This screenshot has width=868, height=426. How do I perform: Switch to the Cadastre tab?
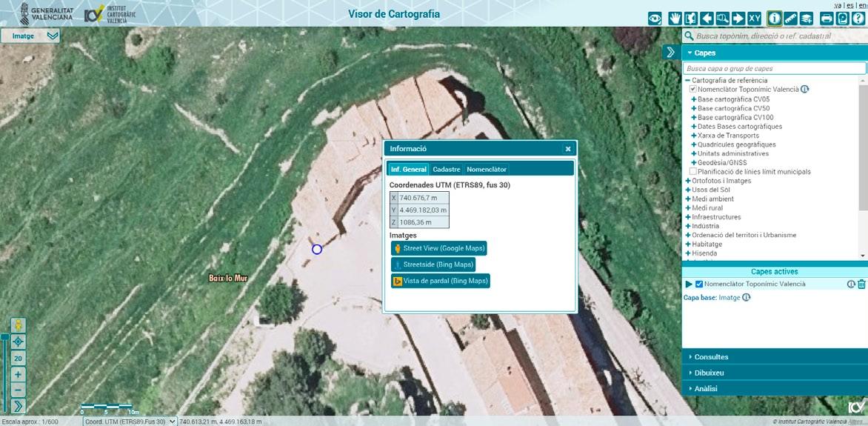(446, 170)
